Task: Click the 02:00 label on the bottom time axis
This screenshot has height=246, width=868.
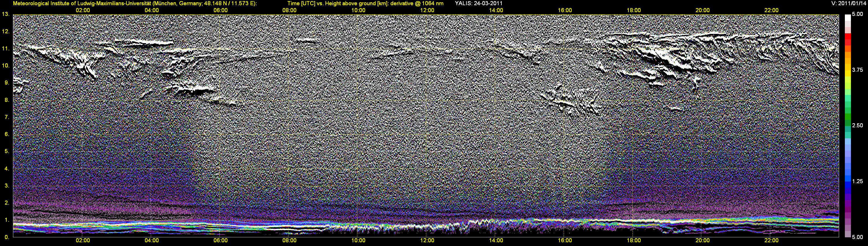Action: [82, 241]
